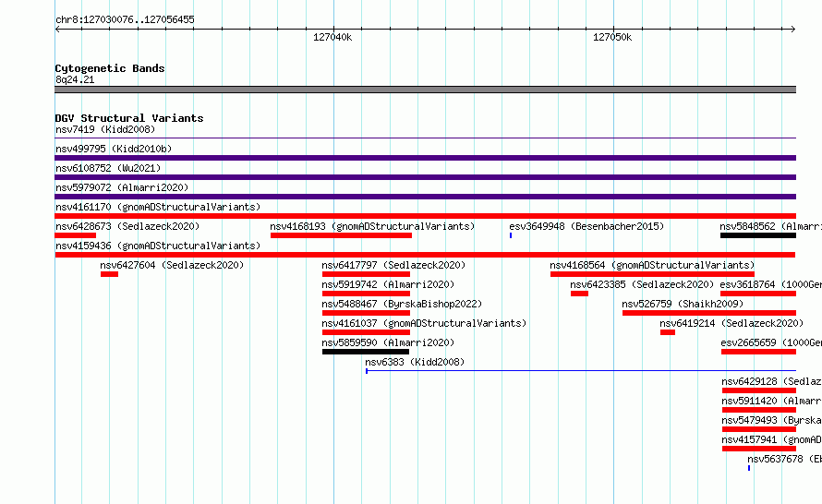Click the nsv6428673 (Sedlazeck2020) label
Screen dimensions: 822x504
click(127, 226)
